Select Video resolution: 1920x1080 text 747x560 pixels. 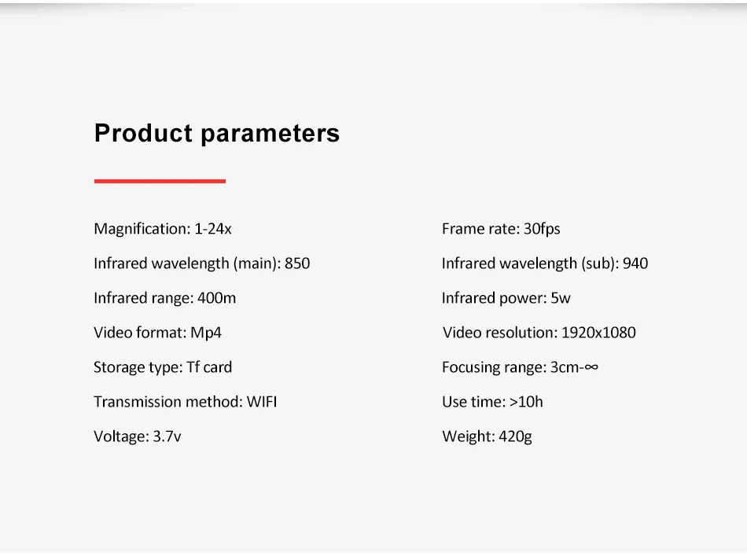[539, 333]
